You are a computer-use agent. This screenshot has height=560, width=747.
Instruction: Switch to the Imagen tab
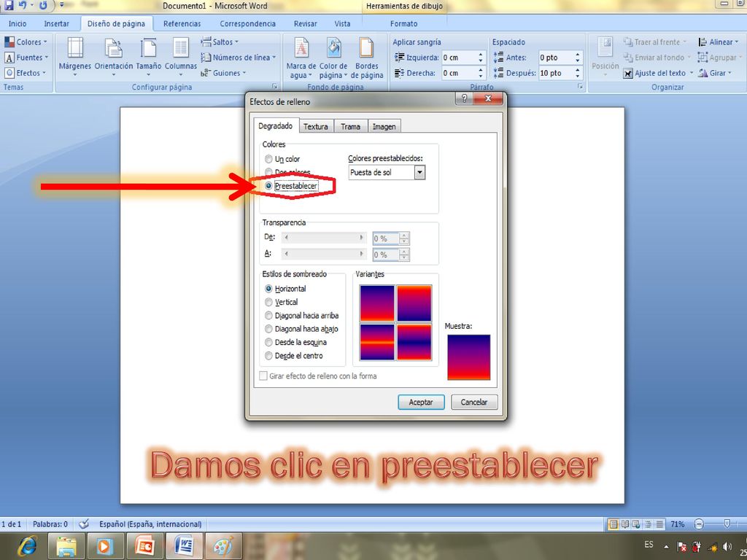point(384,127)
